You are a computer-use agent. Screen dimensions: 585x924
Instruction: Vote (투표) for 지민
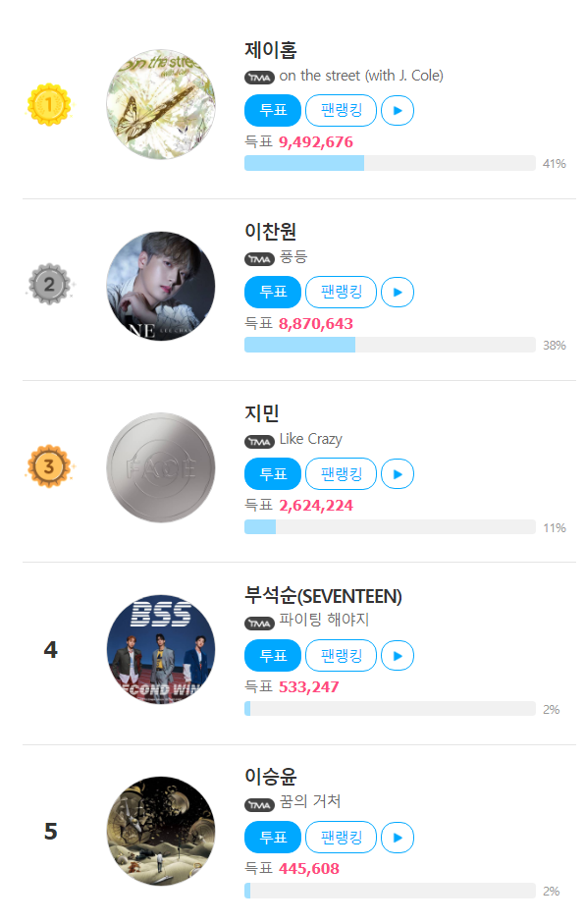[273, 474]
